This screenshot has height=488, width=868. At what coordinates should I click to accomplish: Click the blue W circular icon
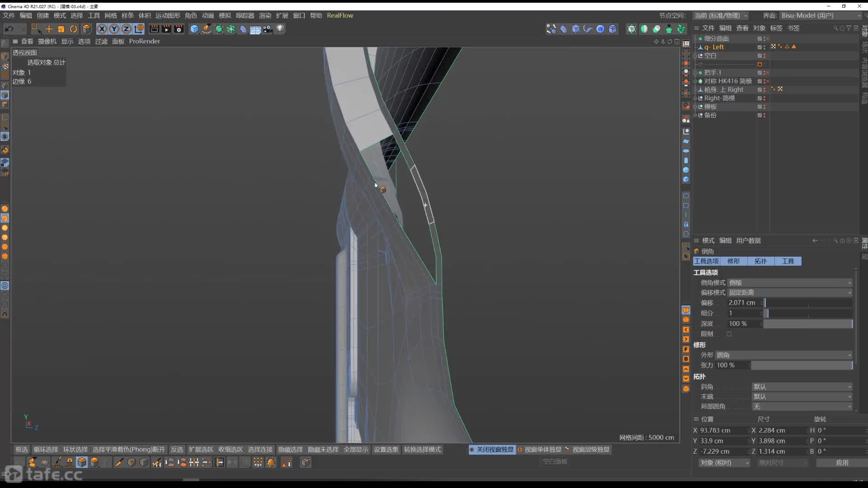click(x=600, y=29)
